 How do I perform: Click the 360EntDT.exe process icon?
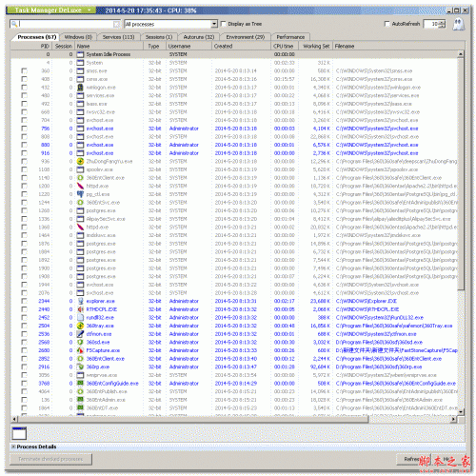coord(81,408)
